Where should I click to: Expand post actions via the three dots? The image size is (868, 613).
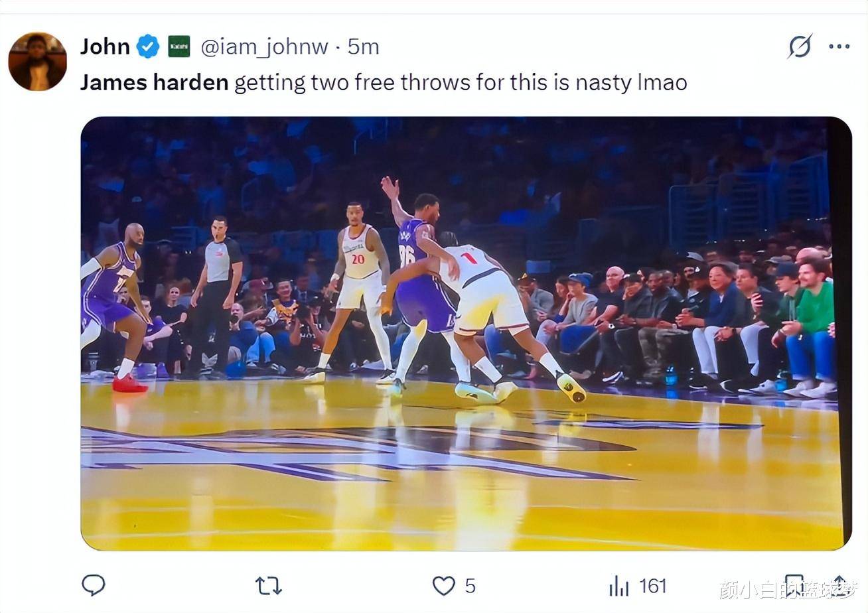840,46
